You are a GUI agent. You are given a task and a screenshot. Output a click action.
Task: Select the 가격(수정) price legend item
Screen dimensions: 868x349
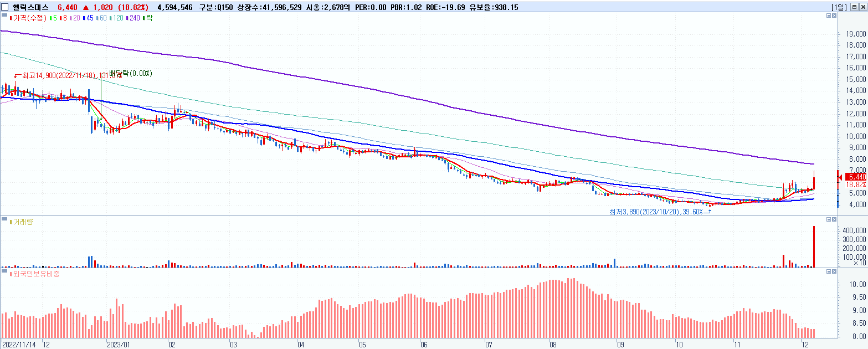click(28, 18)
